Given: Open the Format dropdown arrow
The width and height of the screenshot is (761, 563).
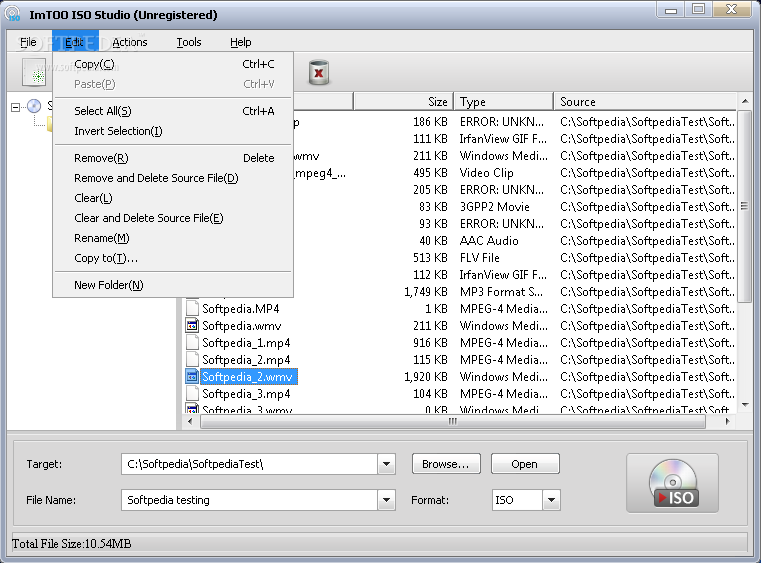Looking at the screenshot, I should [x=551, y=500].
